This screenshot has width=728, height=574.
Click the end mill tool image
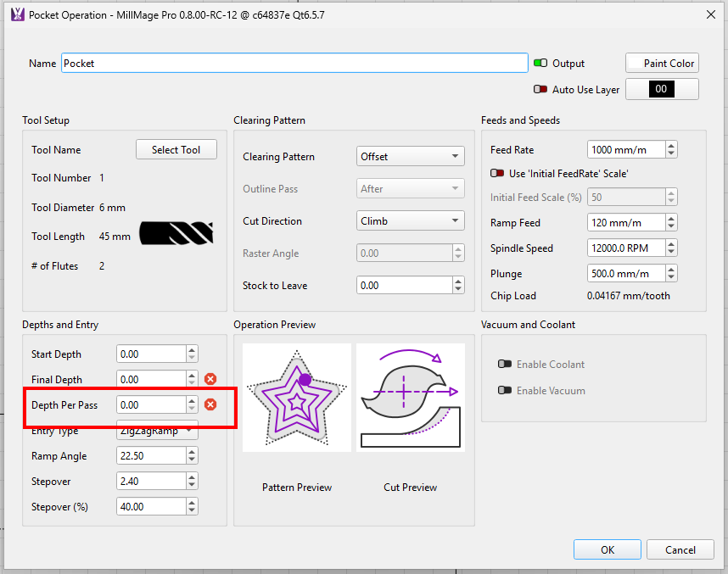[176, 234]
